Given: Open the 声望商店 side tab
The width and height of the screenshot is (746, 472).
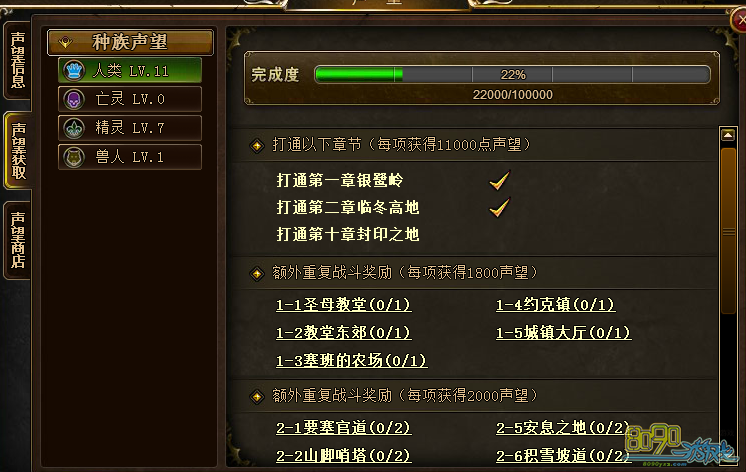Looking at the screenshot, I should [18, 240].
